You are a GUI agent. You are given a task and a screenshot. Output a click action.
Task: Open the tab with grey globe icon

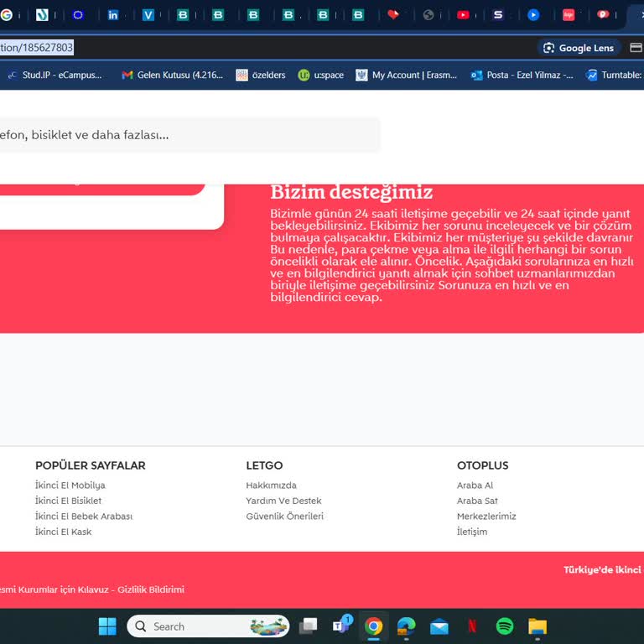point(428,15)
